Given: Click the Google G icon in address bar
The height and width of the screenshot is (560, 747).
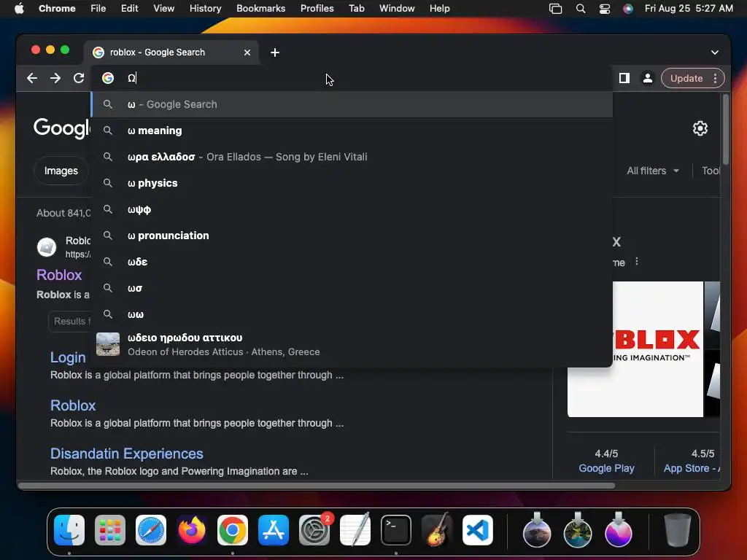Looking at the screenshot, I should [108, 78].
